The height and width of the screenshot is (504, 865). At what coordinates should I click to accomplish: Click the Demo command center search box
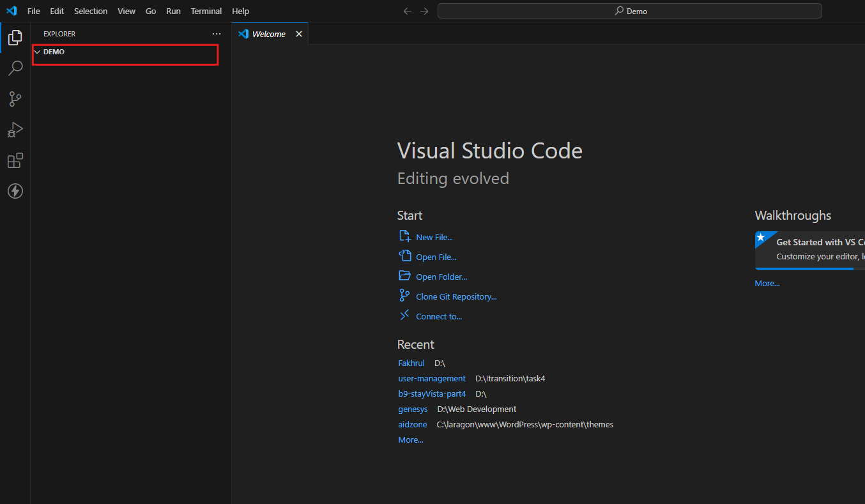(x=629, y=11)
